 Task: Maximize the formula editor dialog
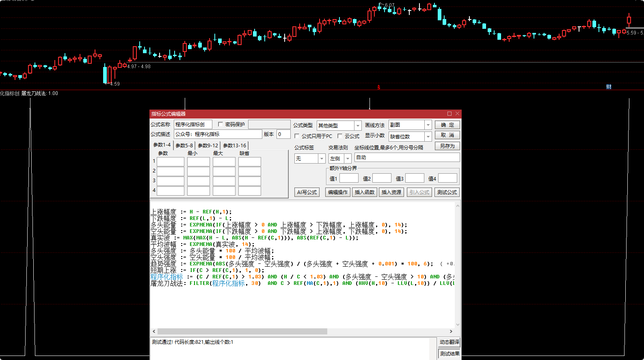click(450, 114)
